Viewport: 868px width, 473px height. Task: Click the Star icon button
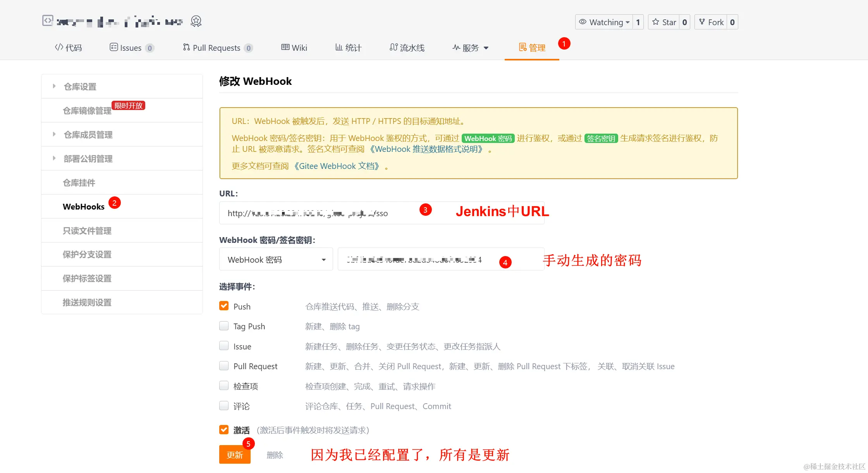[x=655, y=22]
